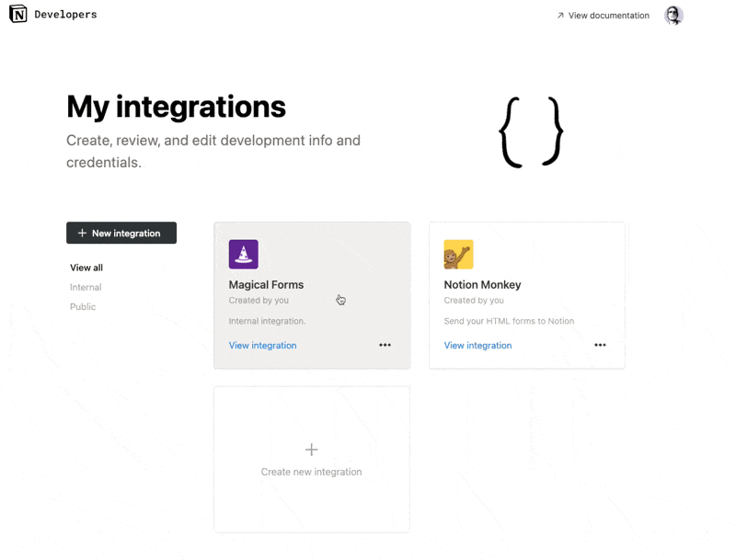Open the options menu on the Notion Monkey card
This screenshot has height=560, width=736.
point(600,345)
